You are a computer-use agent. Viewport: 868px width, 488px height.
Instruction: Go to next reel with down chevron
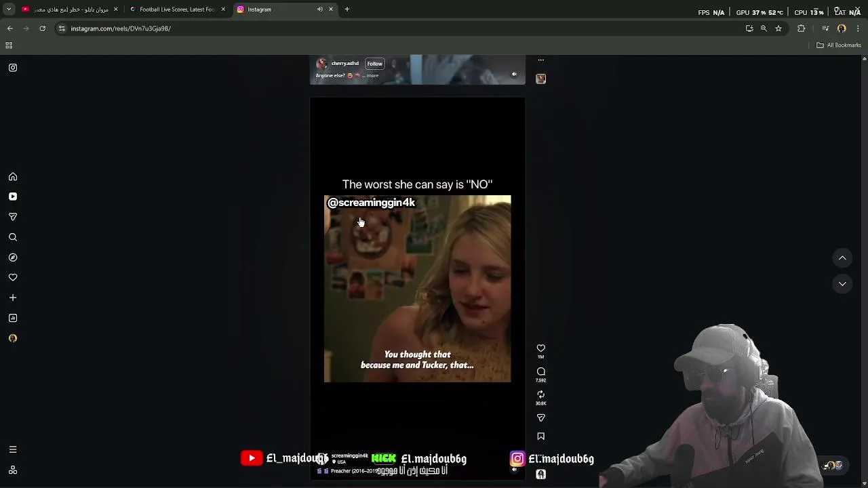(x=842, y=284)
